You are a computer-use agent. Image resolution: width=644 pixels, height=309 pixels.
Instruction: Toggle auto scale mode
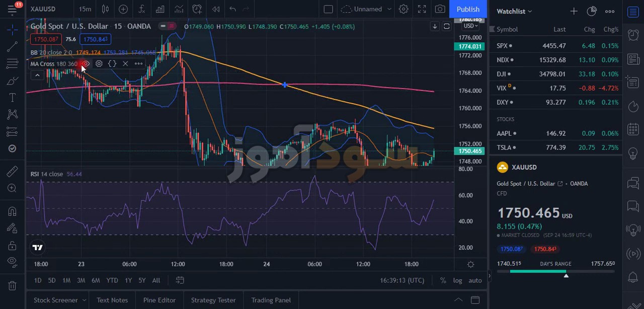click(x=475, y=280)
